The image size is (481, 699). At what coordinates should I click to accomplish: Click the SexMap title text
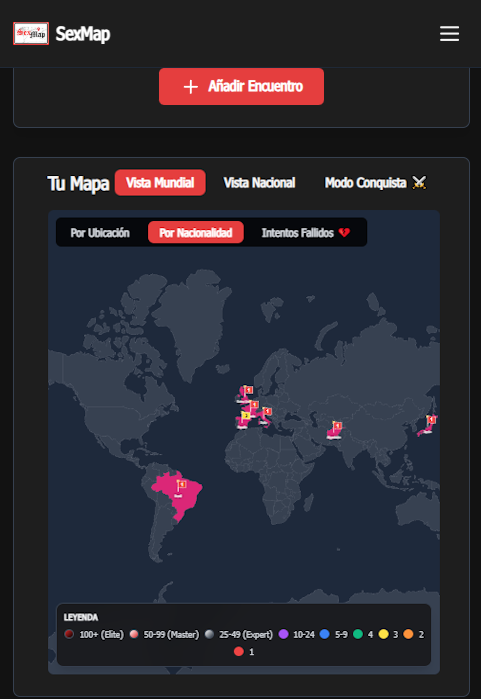[x=83, y=34]
